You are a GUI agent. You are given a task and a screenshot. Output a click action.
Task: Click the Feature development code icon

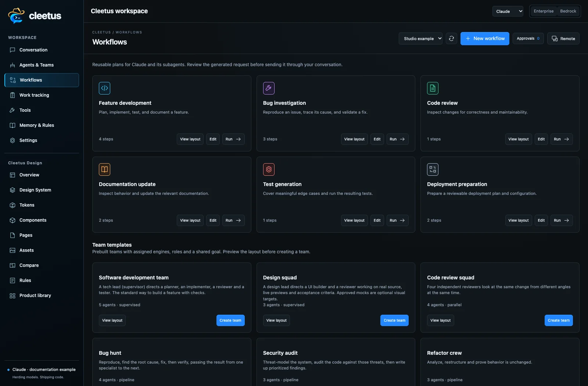[x=105, y=88]
